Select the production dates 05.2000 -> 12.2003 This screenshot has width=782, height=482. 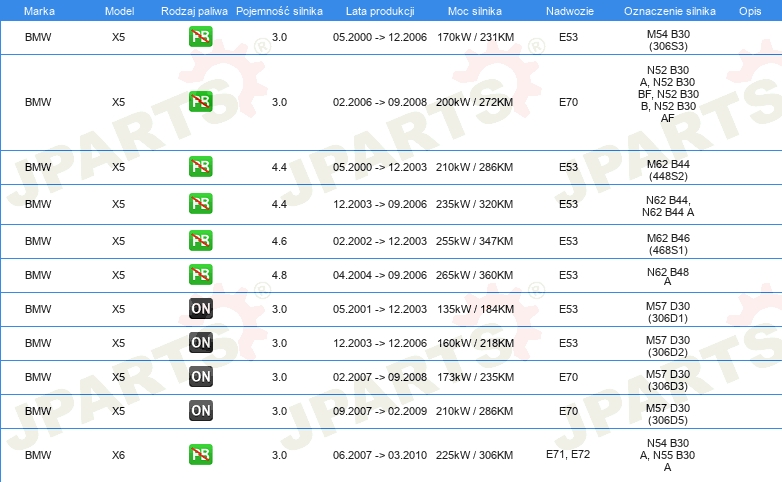pos(380,167)
